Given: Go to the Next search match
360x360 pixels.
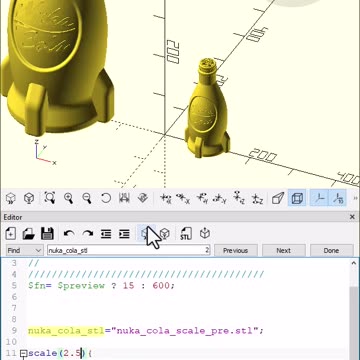Looking at the screenshot, I should [283, 250].
